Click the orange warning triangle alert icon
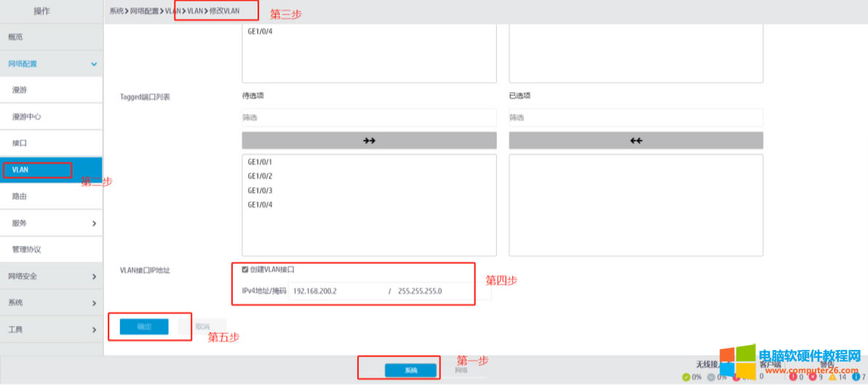The image size is (868, 385). pyautogui.click(x=832, y=377)
